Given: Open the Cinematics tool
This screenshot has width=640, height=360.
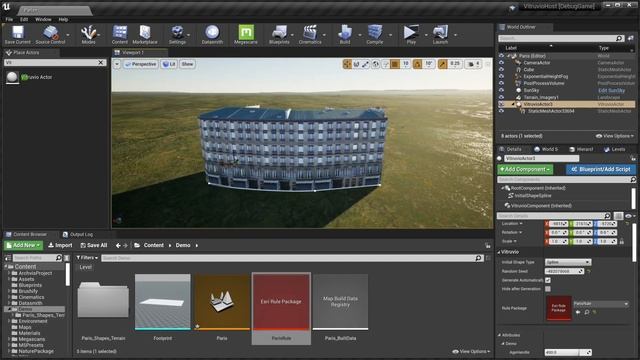Looking at the screenshot, I should 310,34.
